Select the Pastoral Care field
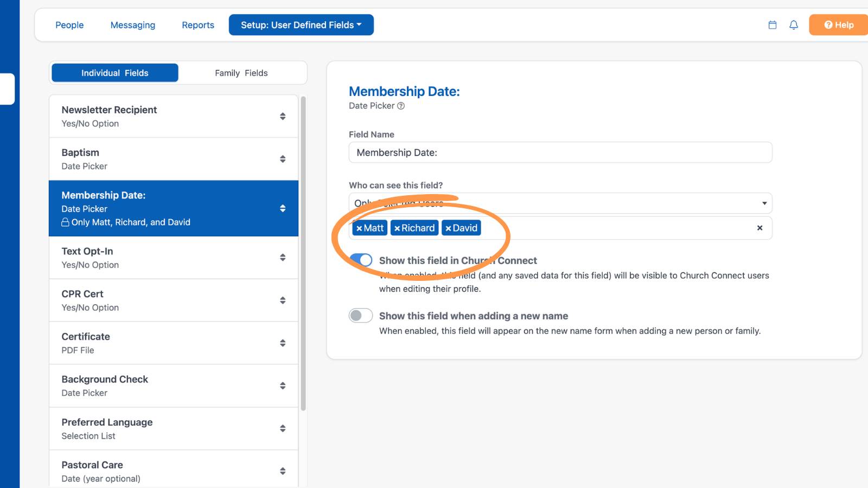 coord(174,470)
